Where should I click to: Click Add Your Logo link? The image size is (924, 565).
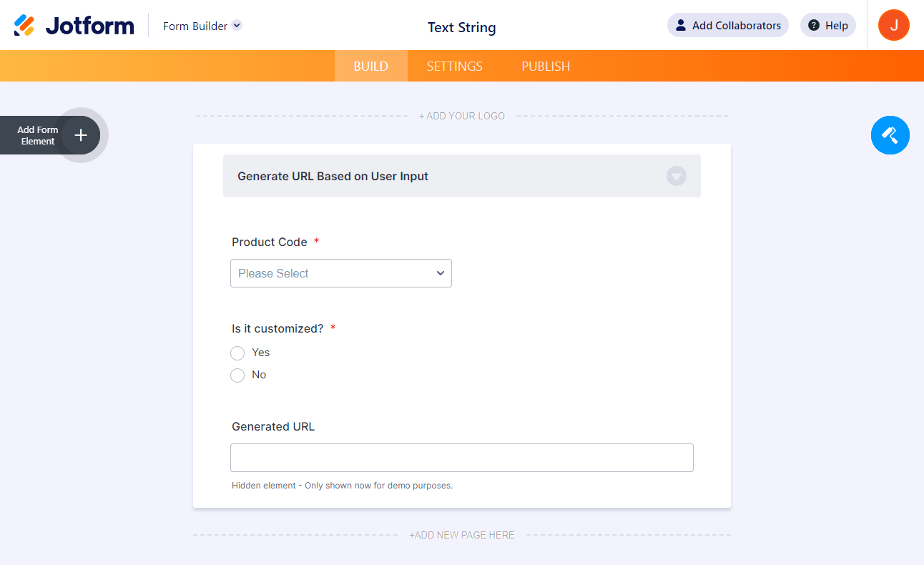pyautogui.click(x=461, y=116)
